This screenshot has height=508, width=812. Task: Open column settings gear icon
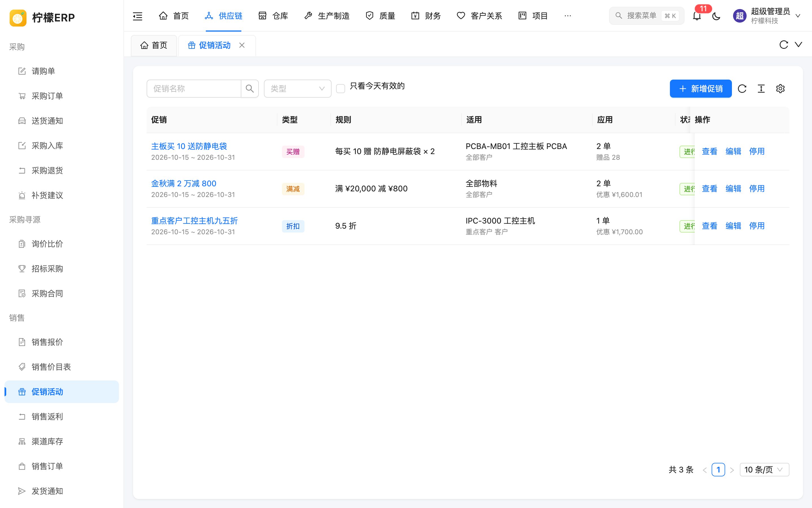pos(780,89)
